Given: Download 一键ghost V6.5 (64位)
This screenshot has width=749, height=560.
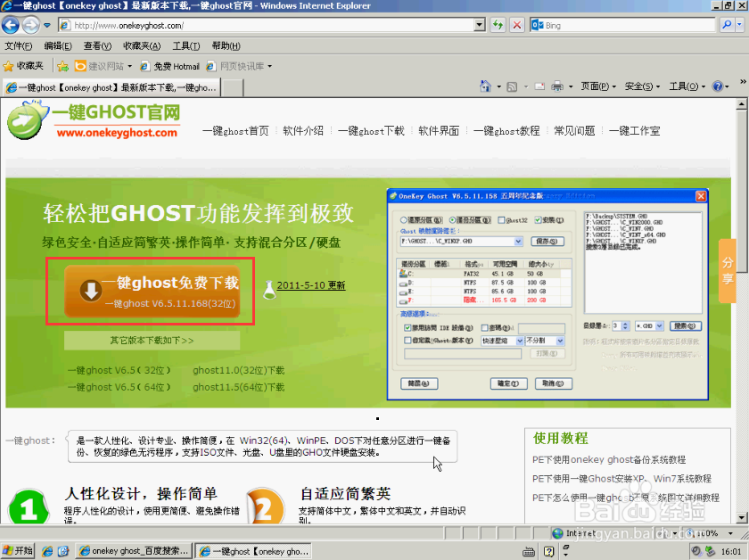Looking at the screenshot, I should click(119, 387).
